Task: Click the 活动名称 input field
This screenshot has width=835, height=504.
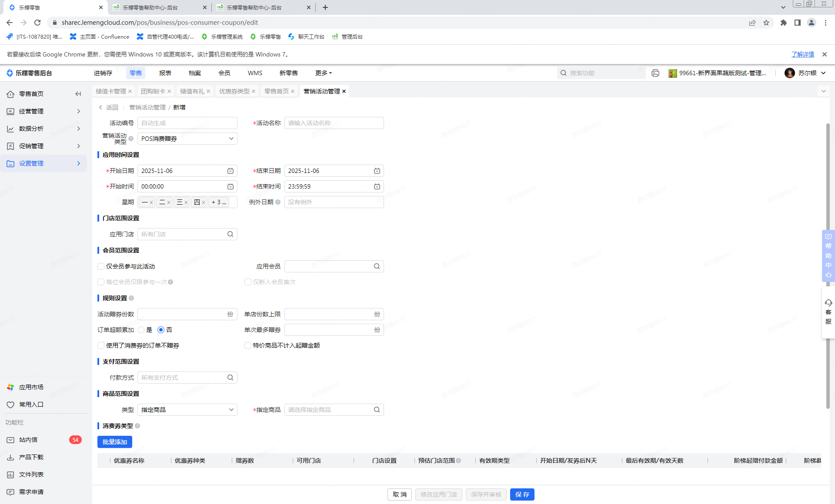Action: [x=334, y=123]
